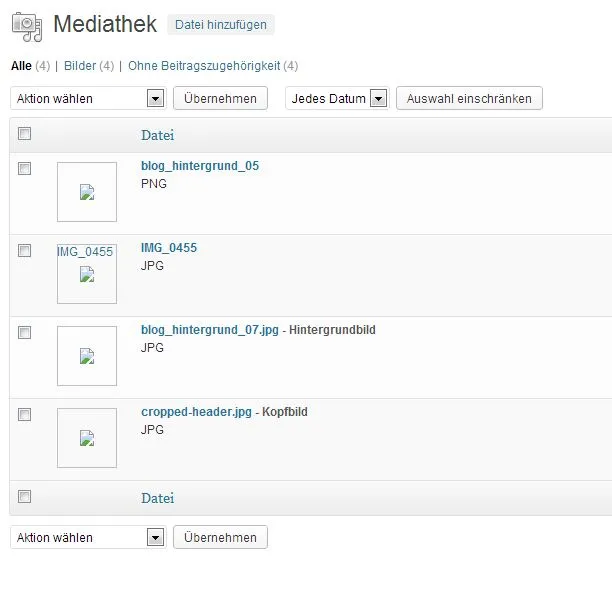Open the Jedes Datum date filter
The width and height of the screenshot is (612, 608).
coord(337,98)
